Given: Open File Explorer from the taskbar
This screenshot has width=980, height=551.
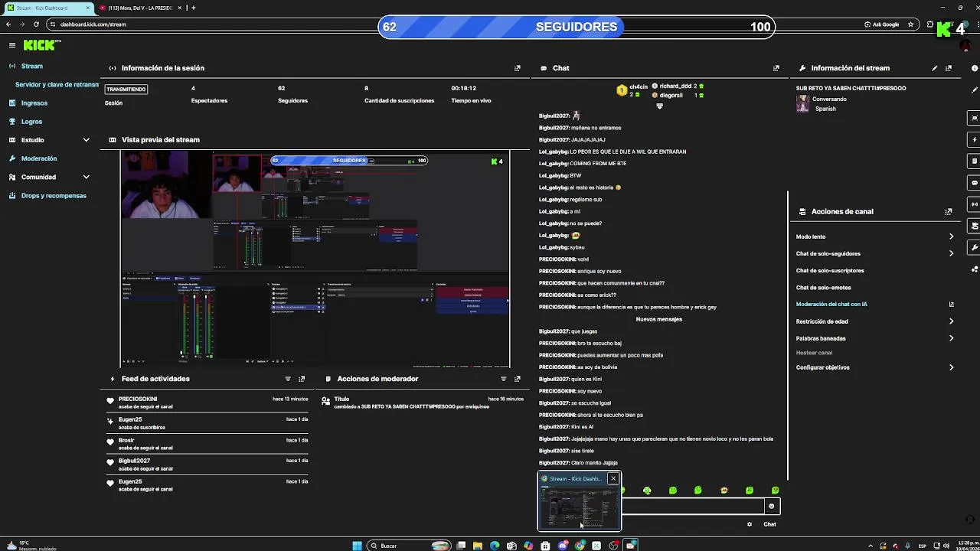Looking at the screenshot, I should [478, 546].
